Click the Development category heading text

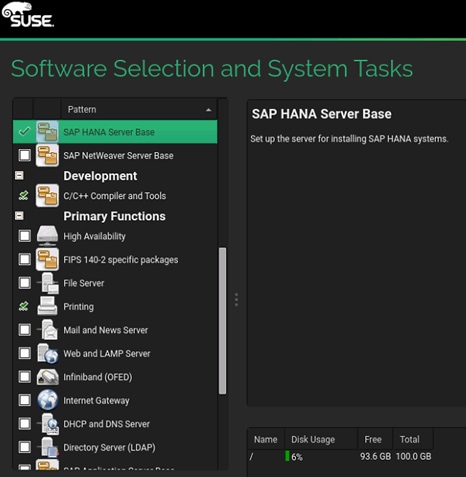coord(100,176)
